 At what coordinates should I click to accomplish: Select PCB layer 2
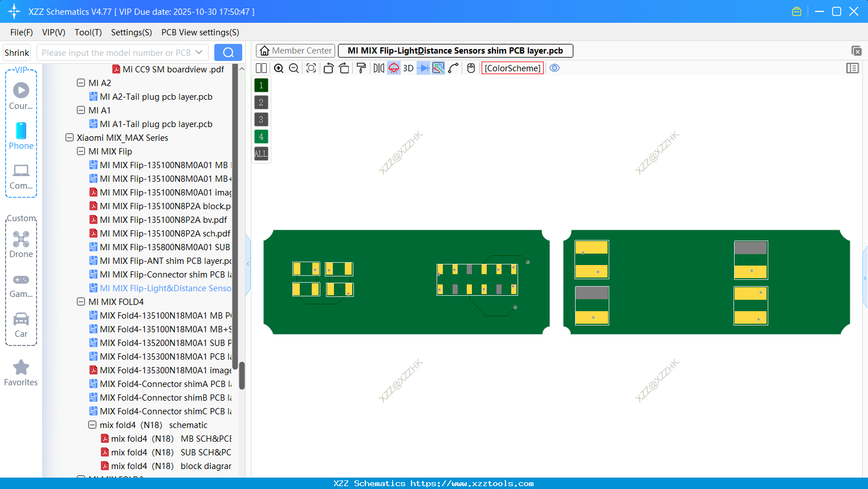coord(260,102)
